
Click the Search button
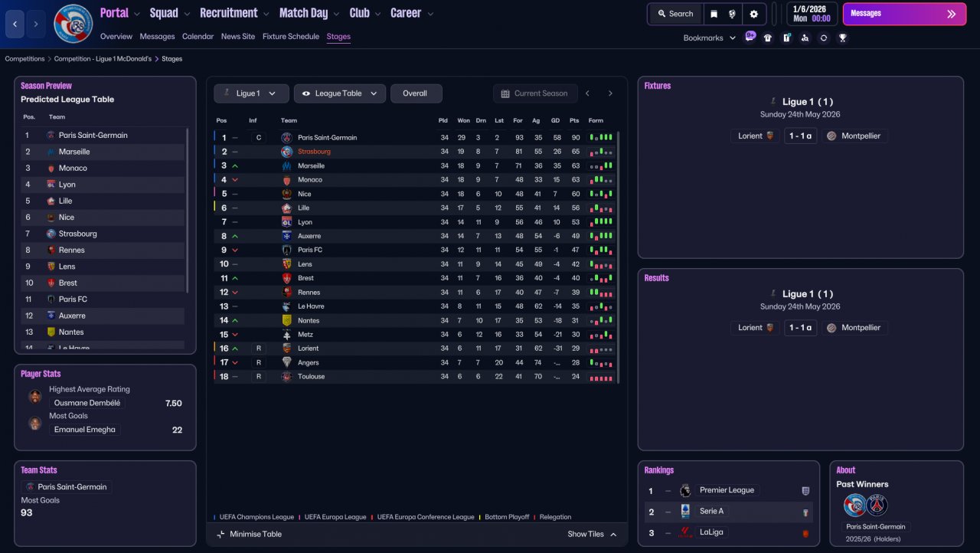tap(675, 14)
